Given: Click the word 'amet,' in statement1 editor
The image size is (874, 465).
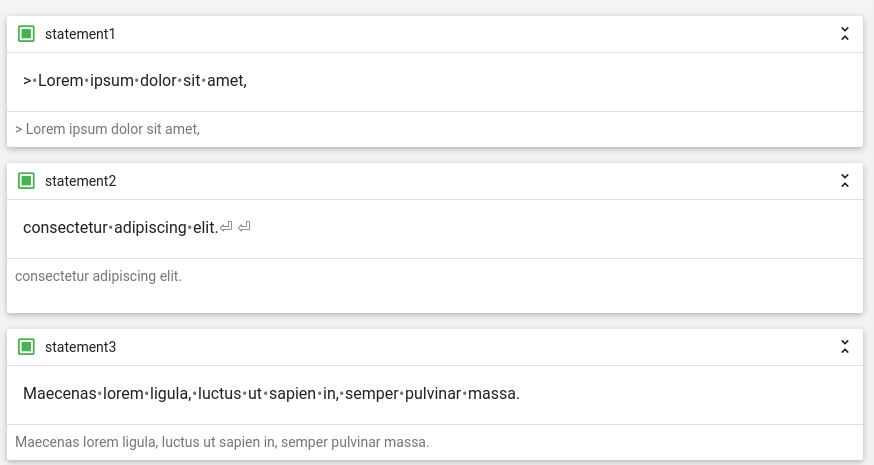Looking at the screenshot, I should [x=227, y=81].
